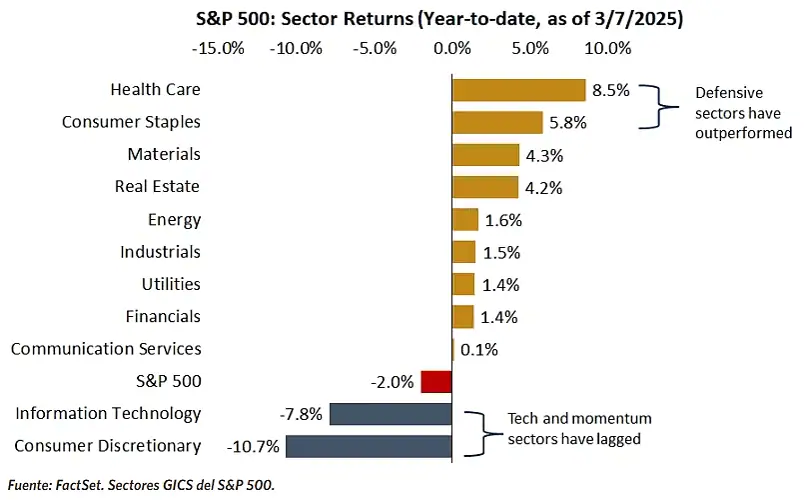
Task: Click the Information Technology bar
Action: click(390, 414)
